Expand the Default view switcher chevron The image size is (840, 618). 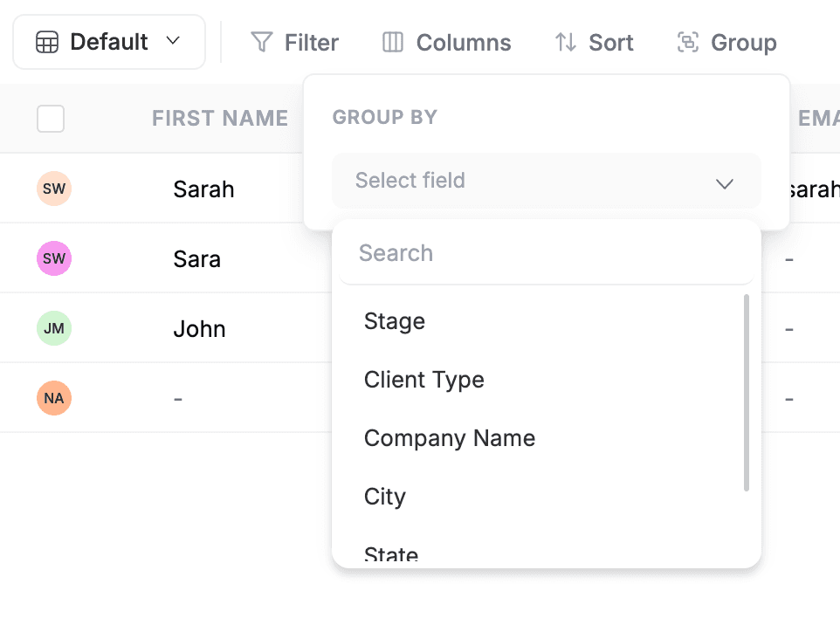point(173,41)
